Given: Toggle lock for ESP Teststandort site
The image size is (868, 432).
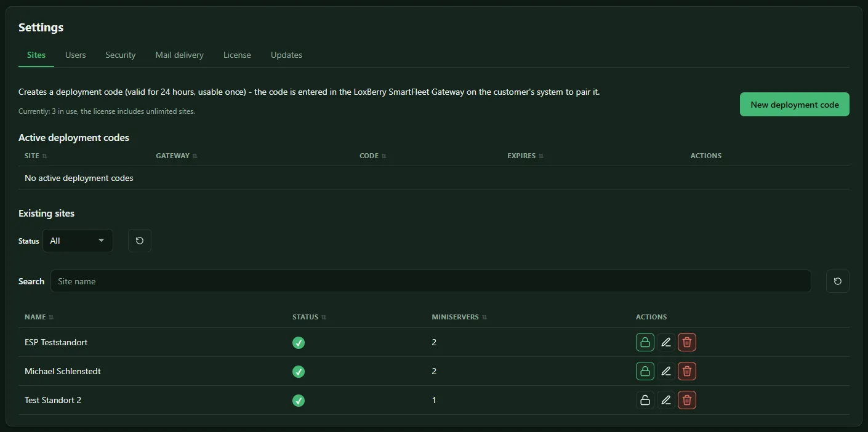Looking at the screenshot, I should click(645, 342).
